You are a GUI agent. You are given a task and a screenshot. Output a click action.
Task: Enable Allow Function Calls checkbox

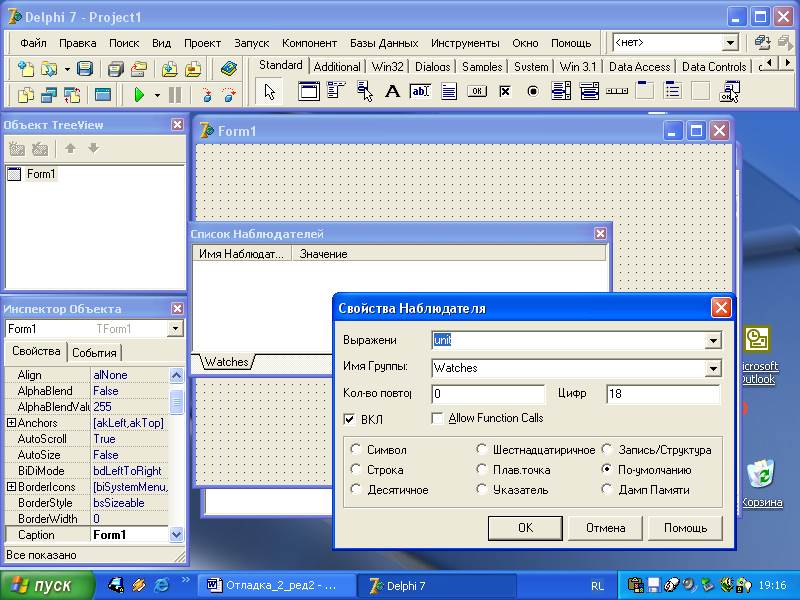tap(437, 418)
